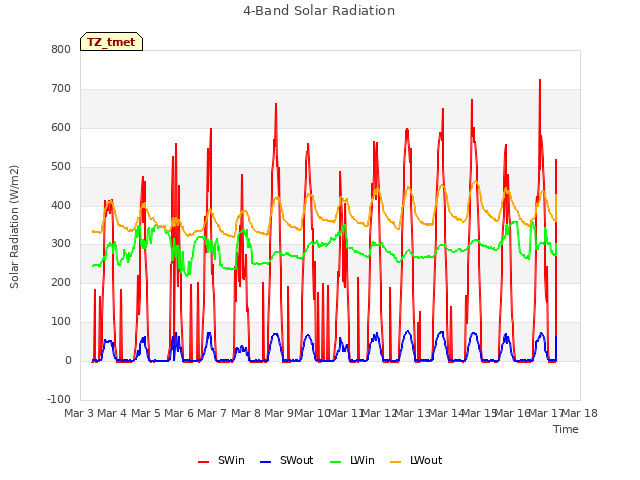The width and height of the screenshot is (640, 480).
Task: Click the blue SWout legend color marker
Action: pyautogui.click(x=265, y=462)
